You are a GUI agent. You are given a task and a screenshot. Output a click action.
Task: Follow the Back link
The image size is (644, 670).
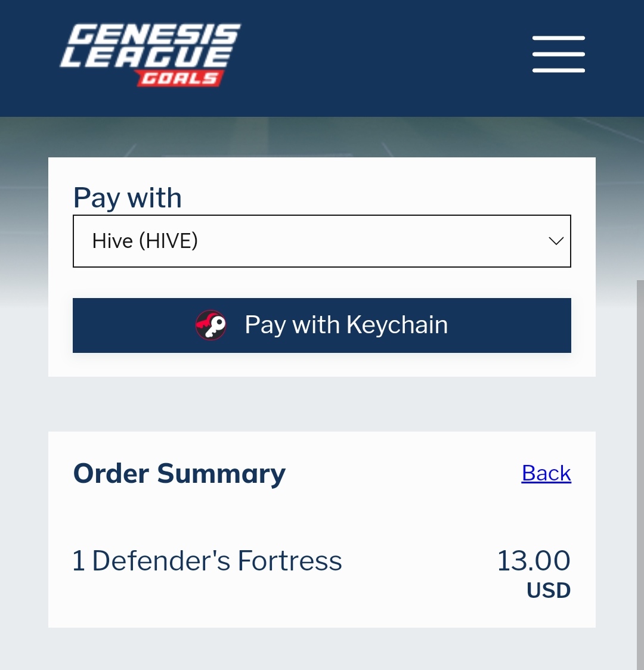pyautogui.click(x=546, y=473)
